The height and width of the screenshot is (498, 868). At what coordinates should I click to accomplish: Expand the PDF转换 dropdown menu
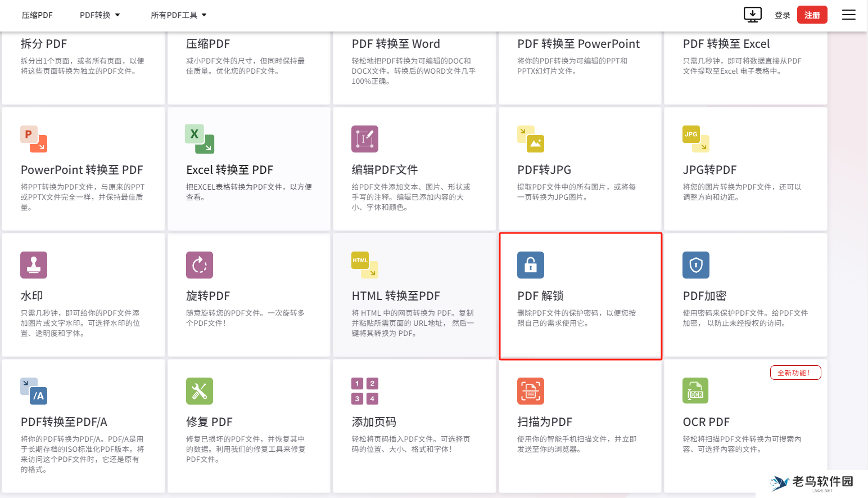100,15
